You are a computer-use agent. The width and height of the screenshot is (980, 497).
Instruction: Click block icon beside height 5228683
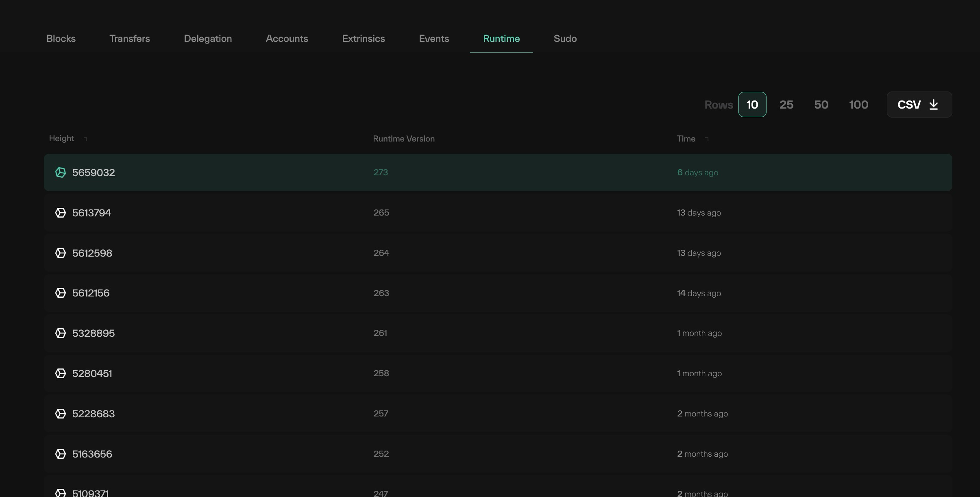pyautogui.click(x=61, y=414)
